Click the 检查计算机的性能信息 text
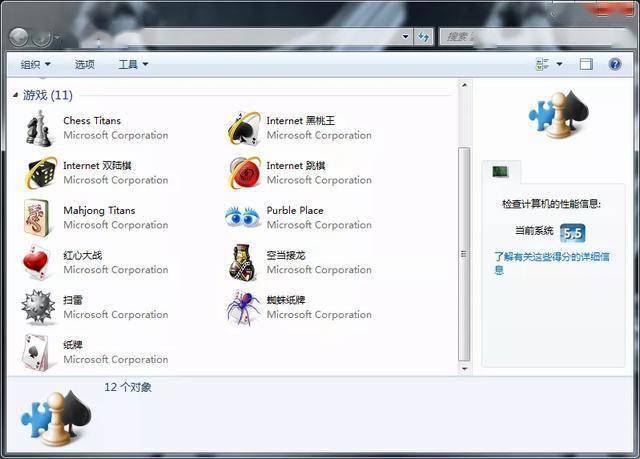 point(551,204)
